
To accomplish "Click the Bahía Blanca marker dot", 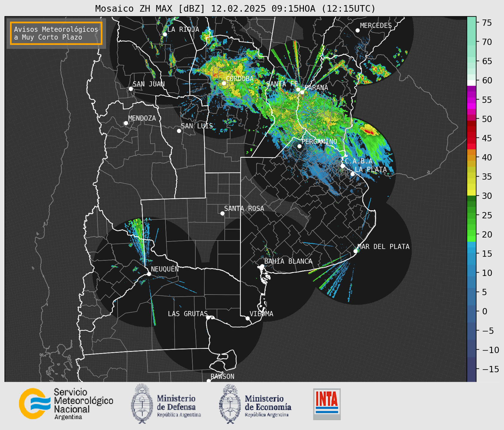I will [262, 266].
